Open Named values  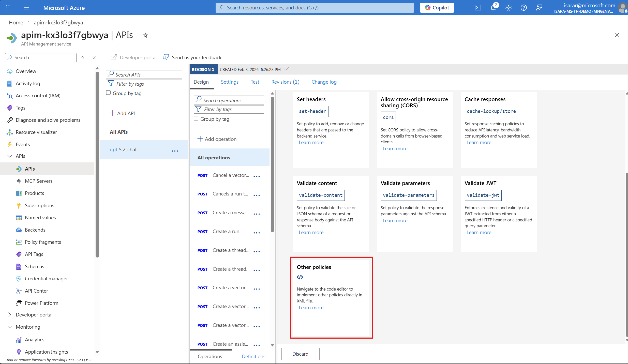point(40,218)
